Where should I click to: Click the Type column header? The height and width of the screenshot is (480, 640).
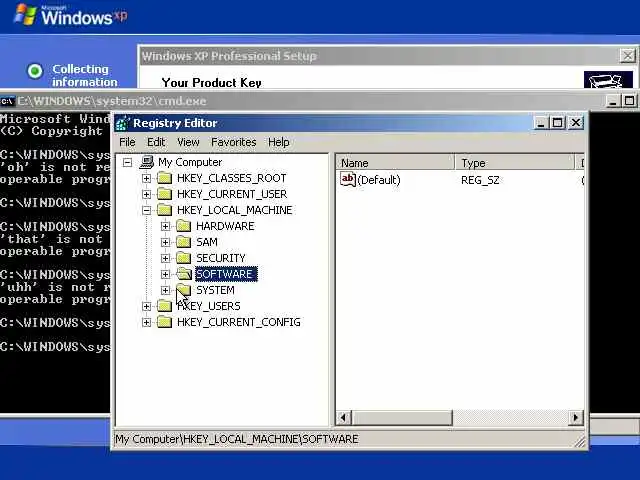coord(514,163)
